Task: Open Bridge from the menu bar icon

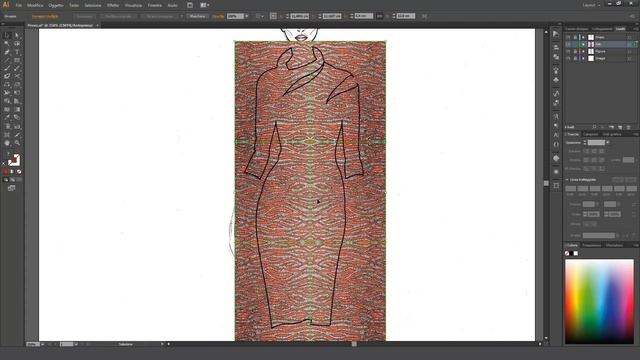Action: tap(190, 5)
